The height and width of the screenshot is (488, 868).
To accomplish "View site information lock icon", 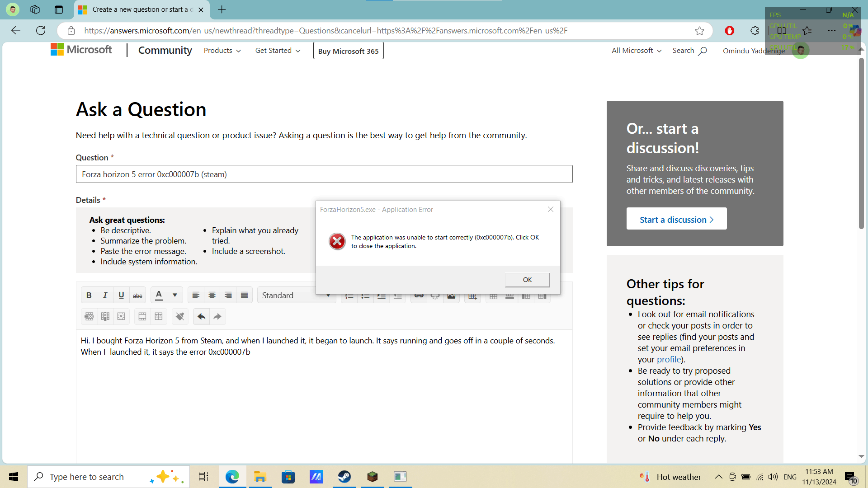I will 71,30.
